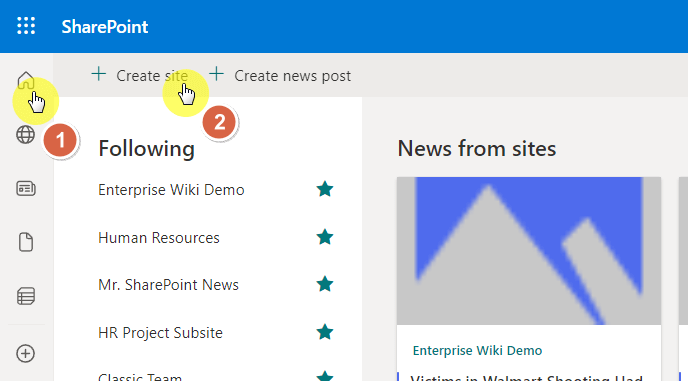Click Enterprise Wiki Demo label on news card
Screen dimensions: 688x381
tap(477, 351)
